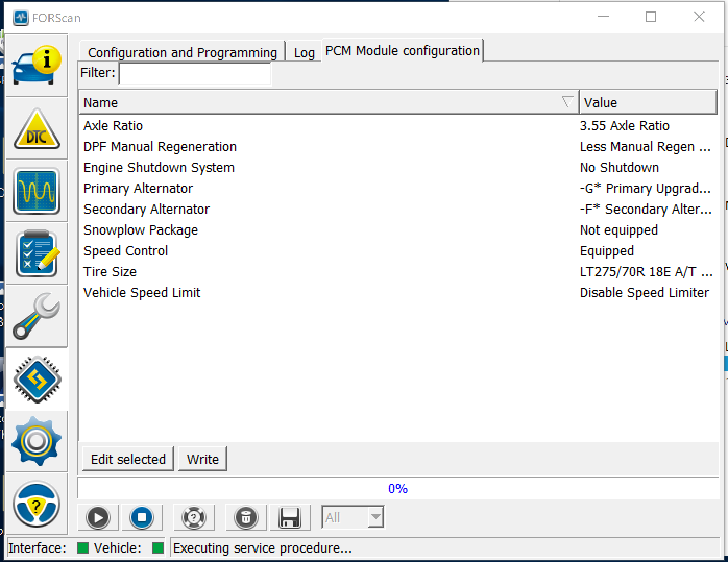Image resolution: width=728 pixels, height=562 pixels.
Task: Expand the All dropdown menu
Action: pos(375,518)
